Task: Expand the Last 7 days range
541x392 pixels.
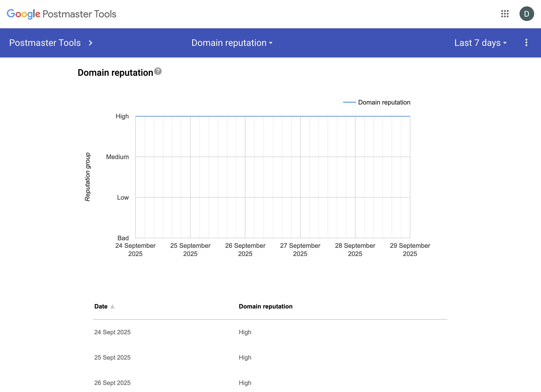Action: point(480,43)
